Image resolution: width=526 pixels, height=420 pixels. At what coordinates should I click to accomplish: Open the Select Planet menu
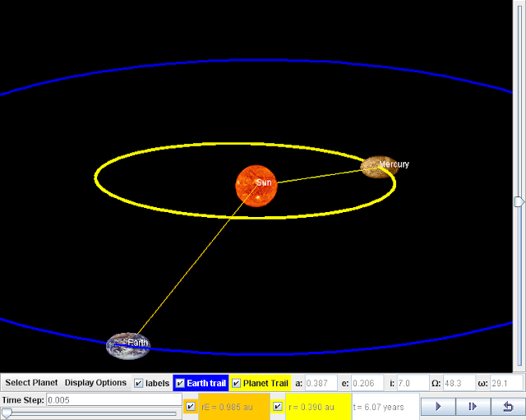click(x=31, y=383)
